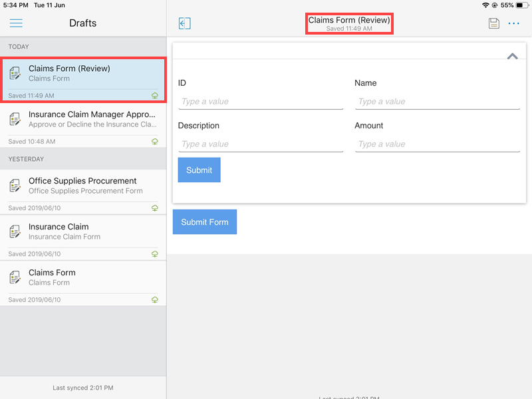Image resolution: width=532 pixels, height=399 pixels.
Task: Save the form using disk icon
Action: pyautogui.click(x=493, y=23)
